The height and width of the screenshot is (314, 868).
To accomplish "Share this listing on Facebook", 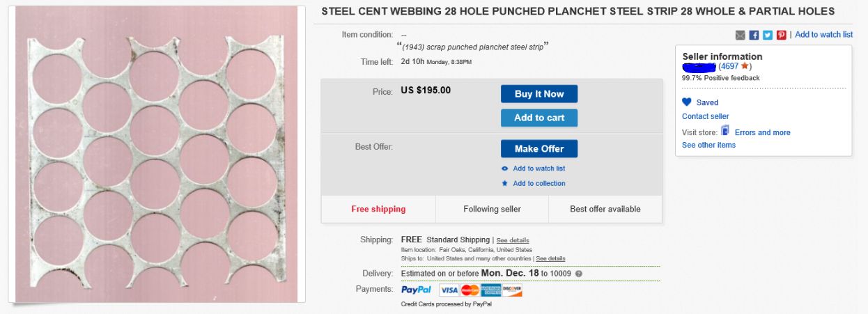I will pyautogui.click(x=754, y=35).
